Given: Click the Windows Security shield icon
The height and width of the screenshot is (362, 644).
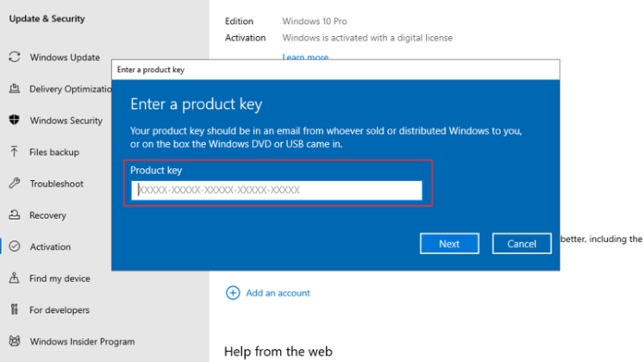Looking at the screenshot, I should coord(14,121).
